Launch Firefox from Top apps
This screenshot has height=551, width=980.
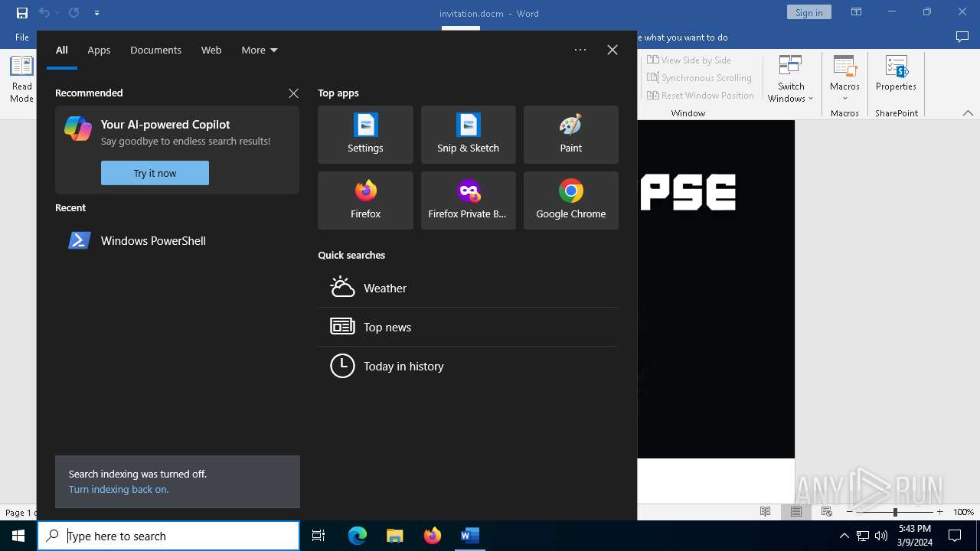click(365, 201)
